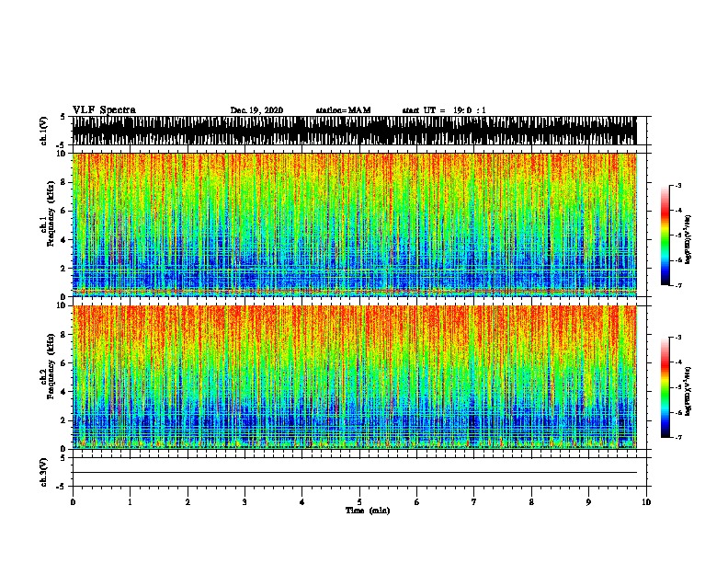Click the time axis tick label 10
This screenshot has height=563, width=728.
[646, 502]
